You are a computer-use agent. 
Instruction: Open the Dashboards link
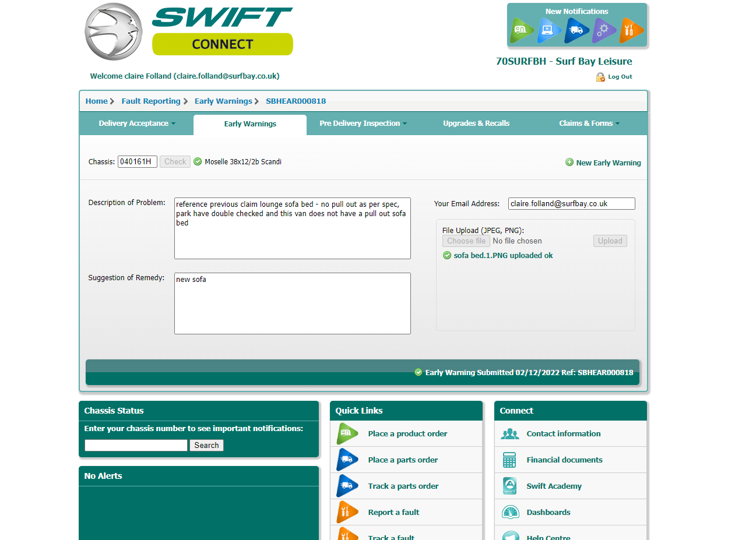coord(548,512)
